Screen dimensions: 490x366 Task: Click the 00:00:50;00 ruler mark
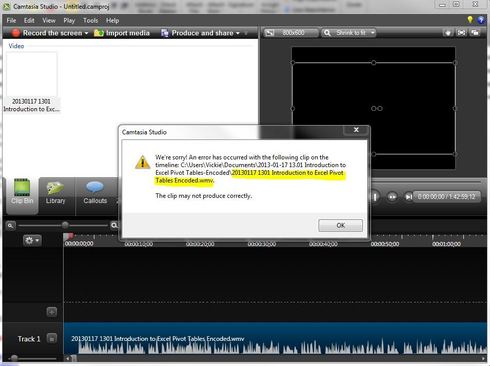tap(385, 244)
